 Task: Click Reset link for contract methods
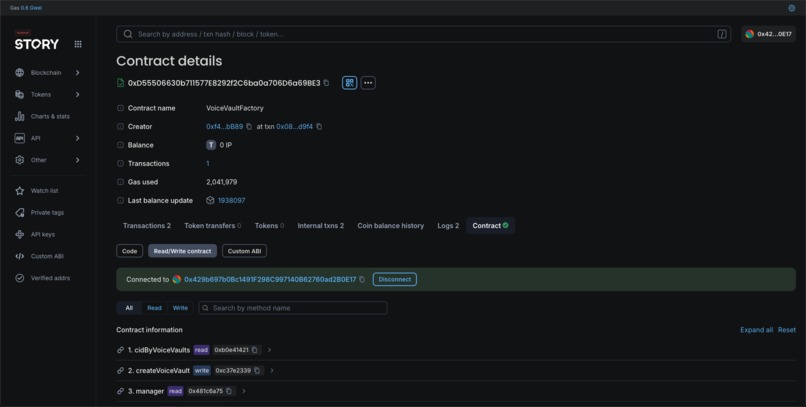786,330
